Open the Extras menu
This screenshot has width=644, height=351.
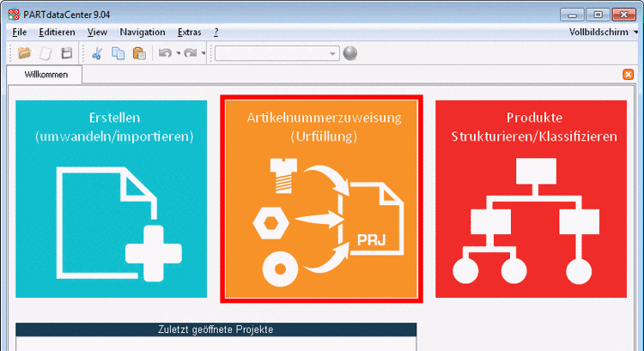coord(190,32)
